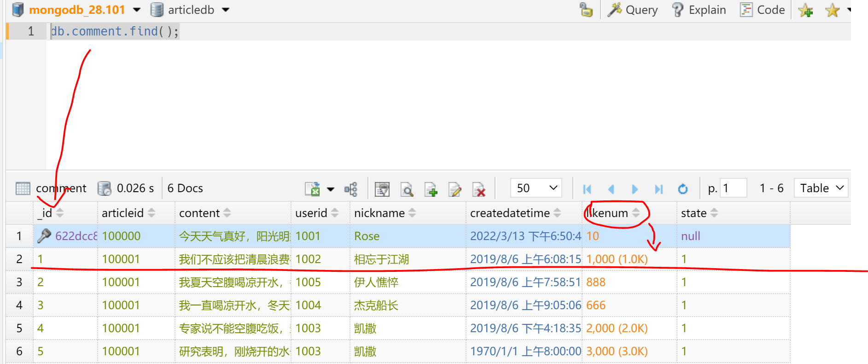The width and height of the screenshot is (868, 364).
Task: Click the add to favorites star icon
Action: (806, 10)
